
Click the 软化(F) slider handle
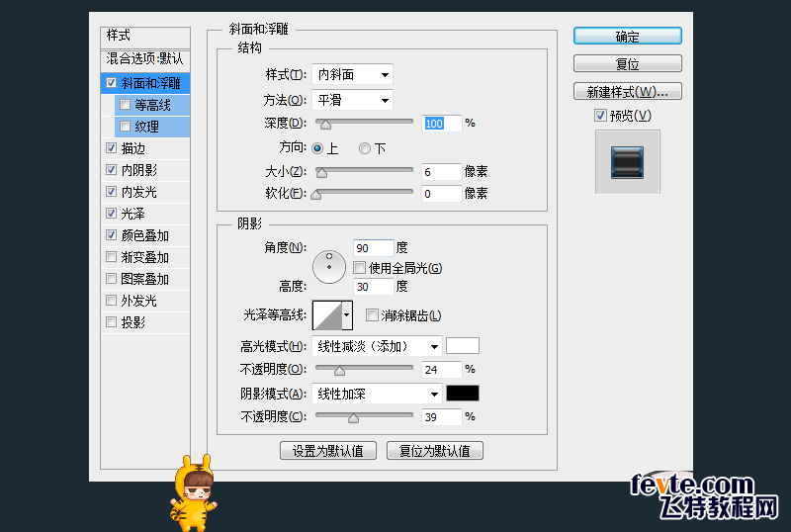tap(316, 195)
